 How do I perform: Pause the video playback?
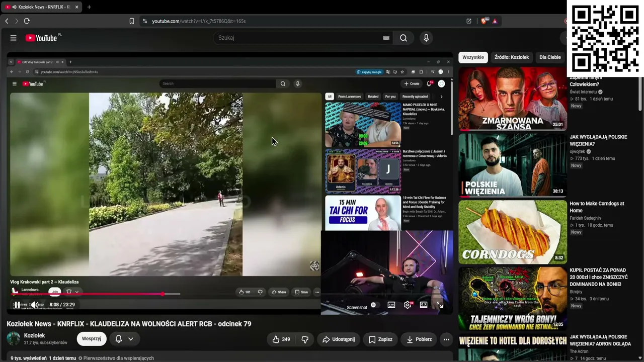(17, 305)
